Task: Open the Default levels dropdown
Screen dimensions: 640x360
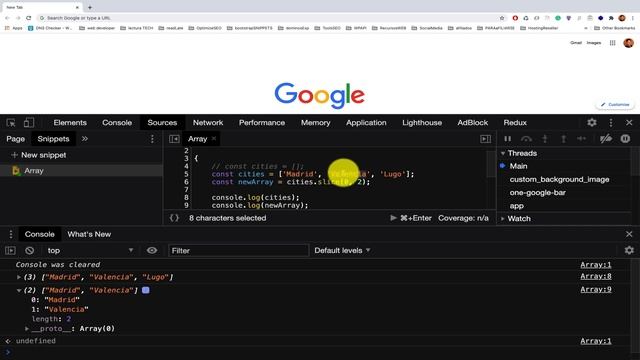Action: [x=342, y=250]
